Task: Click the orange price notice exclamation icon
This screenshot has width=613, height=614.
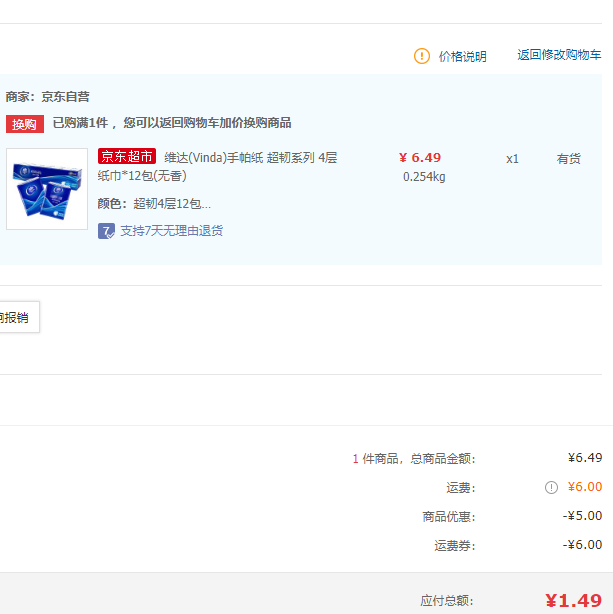Action: click(x=421, y=56)
